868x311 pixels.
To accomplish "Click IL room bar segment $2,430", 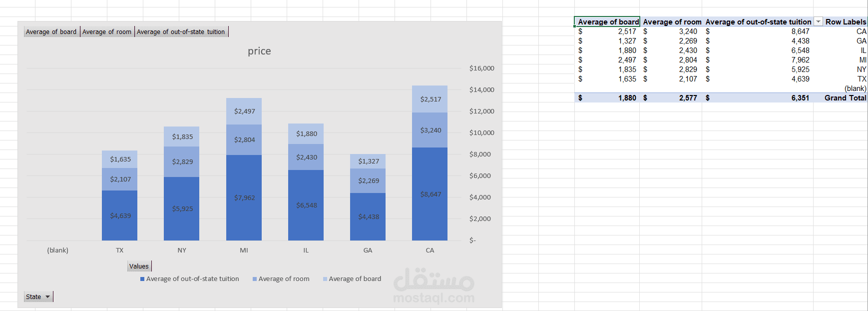I will point(306,157).
